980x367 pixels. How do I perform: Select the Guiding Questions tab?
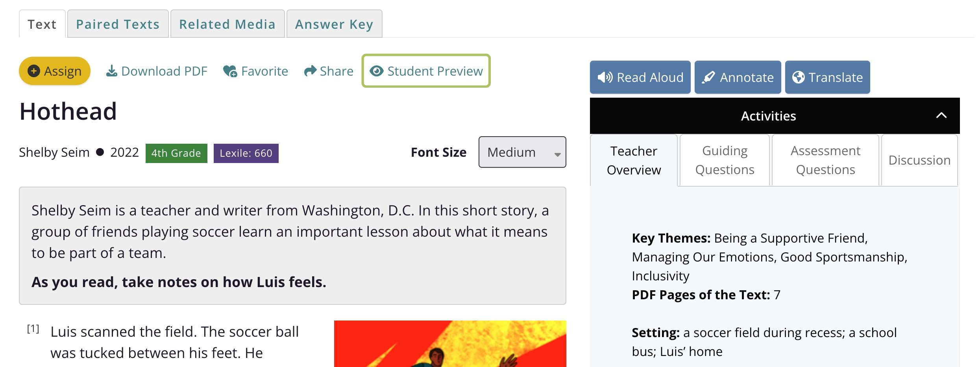click(725, 160)
